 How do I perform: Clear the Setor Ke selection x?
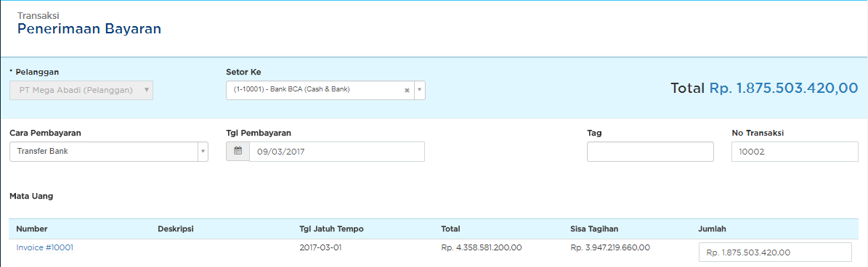click(407, 90)
